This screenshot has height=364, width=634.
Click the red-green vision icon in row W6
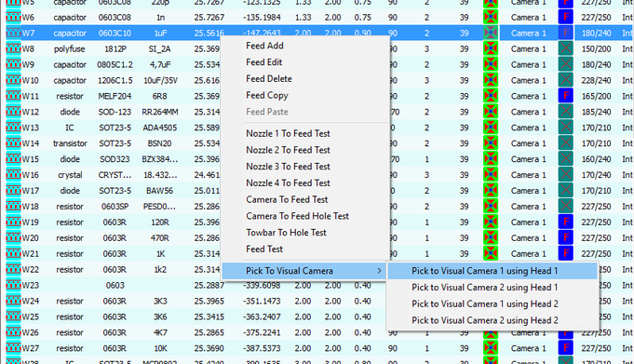tap(491, 18)
